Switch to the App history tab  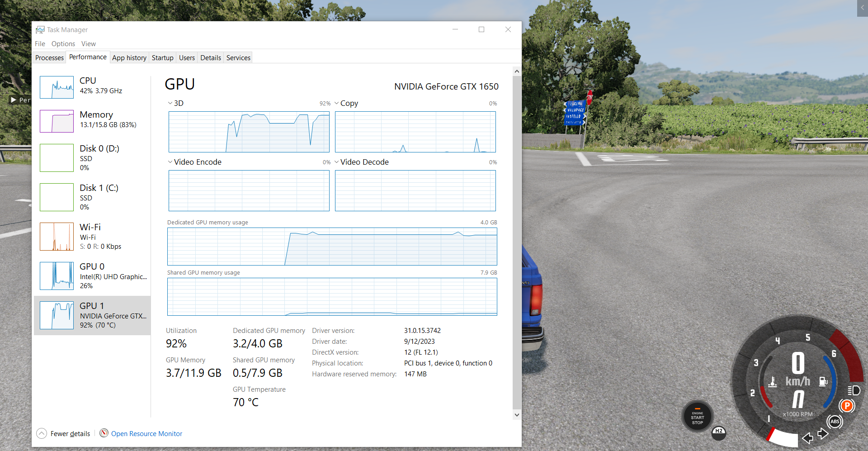pyautogui.click(x=129, y=58)
